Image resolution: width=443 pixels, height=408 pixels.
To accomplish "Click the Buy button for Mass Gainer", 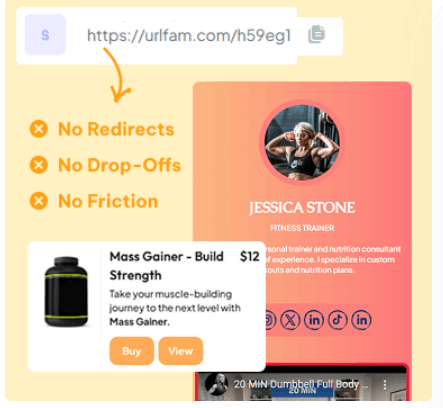I will tap(132, 351).
